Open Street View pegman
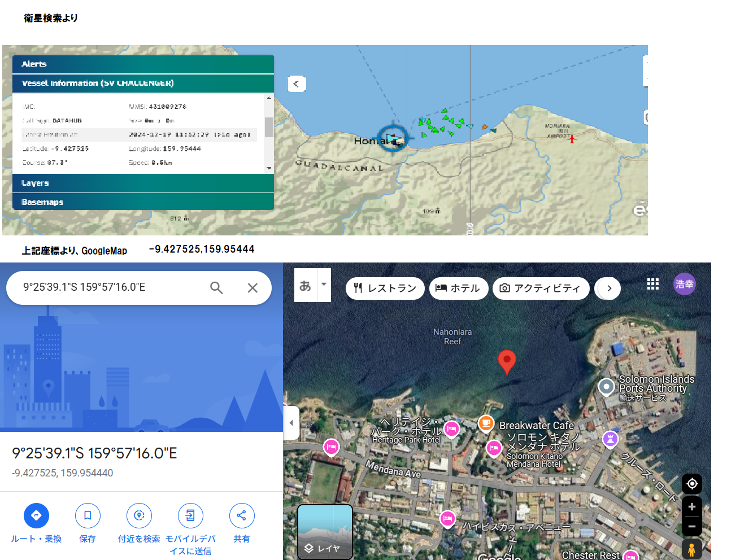The image size is (740, 560). (692, 549)
